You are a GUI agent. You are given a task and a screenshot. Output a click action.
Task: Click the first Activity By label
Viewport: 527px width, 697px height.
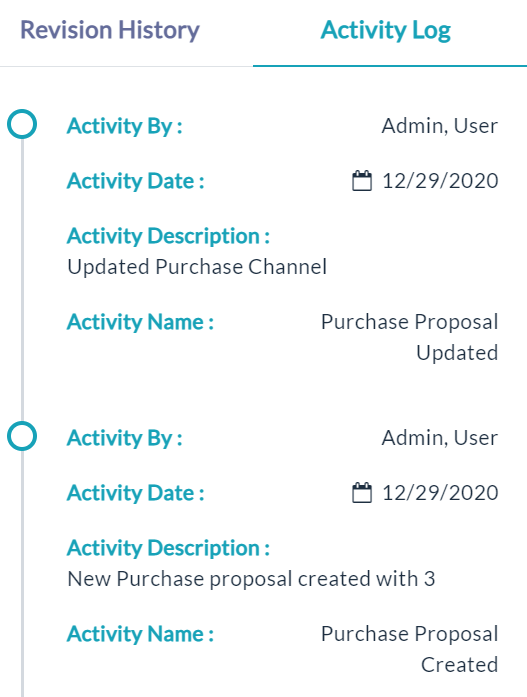(124, 126)
